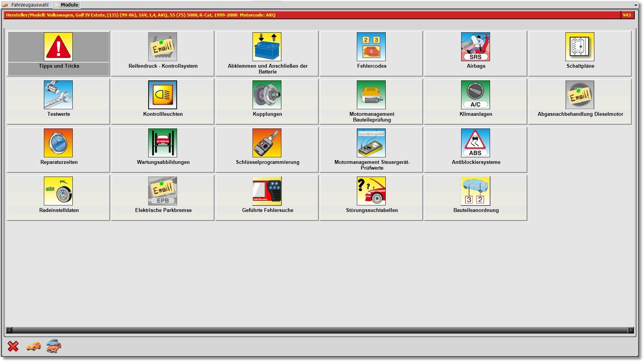Click the V43 version label
This screenshot has width=644, height=362.
point(627,15)
